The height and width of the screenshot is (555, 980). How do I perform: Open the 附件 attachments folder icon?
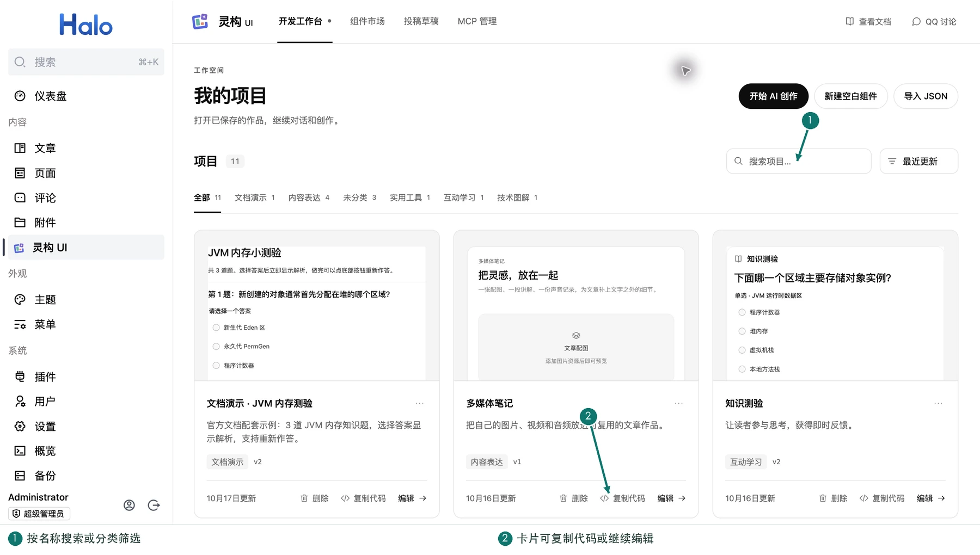click(x=20, y=222)
